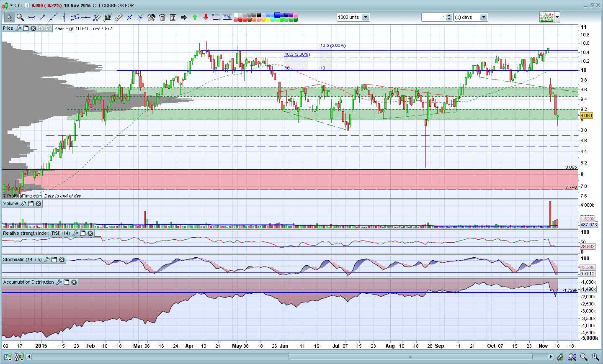Select the text annotation tool

click(x=173, y=17)
